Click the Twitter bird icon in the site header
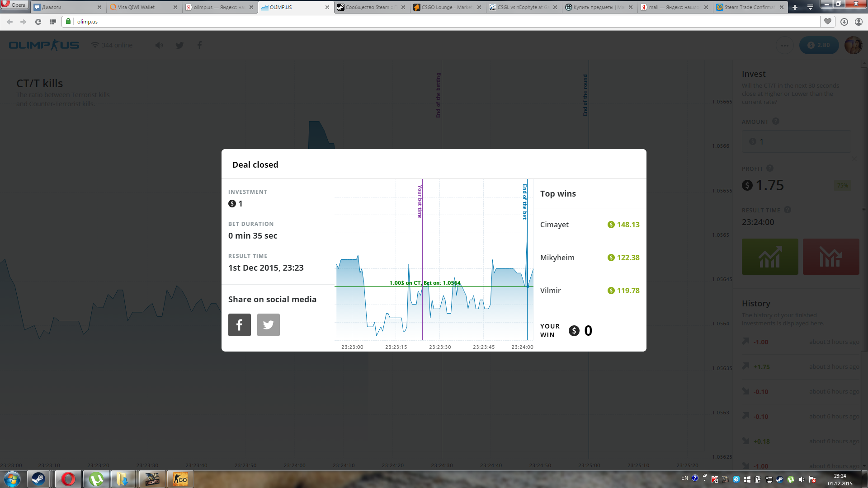 (x=179, y=45)
